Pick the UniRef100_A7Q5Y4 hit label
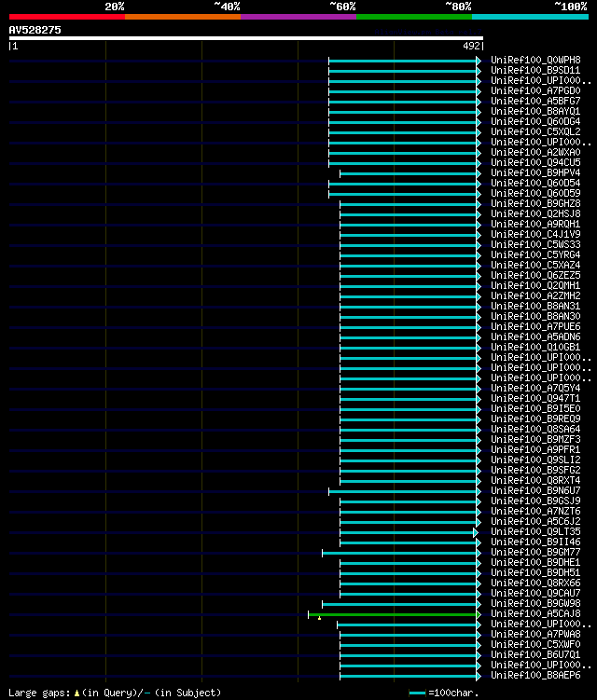 [x=535, y=389]
